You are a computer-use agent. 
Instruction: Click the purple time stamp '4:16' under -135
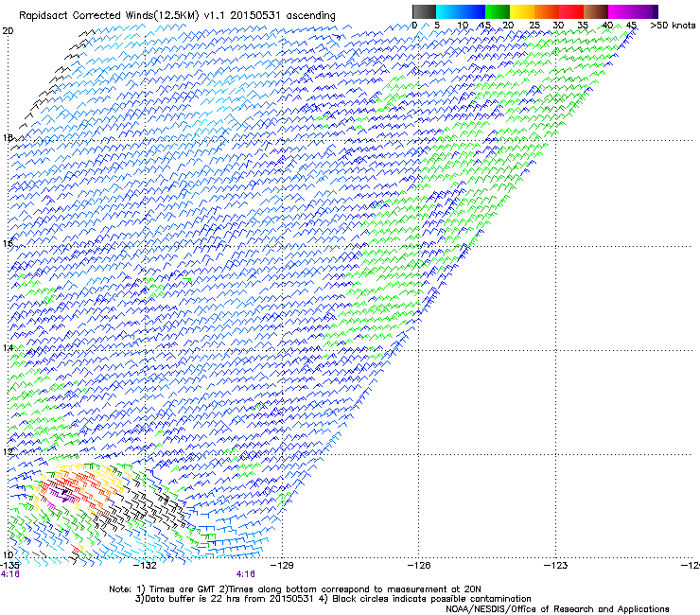9,574
